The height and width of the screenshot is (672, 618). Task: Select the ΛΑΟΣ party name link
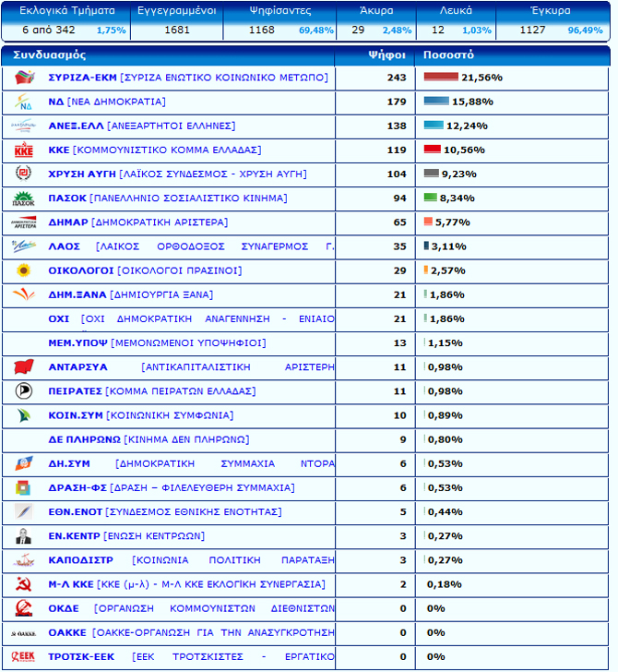[x=64, y=246]
